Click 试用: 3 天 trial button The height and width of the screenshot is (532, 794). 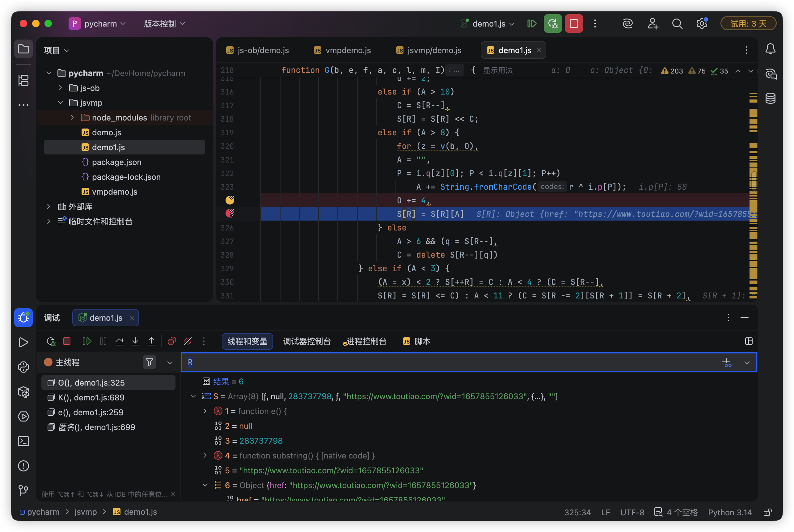748,24
